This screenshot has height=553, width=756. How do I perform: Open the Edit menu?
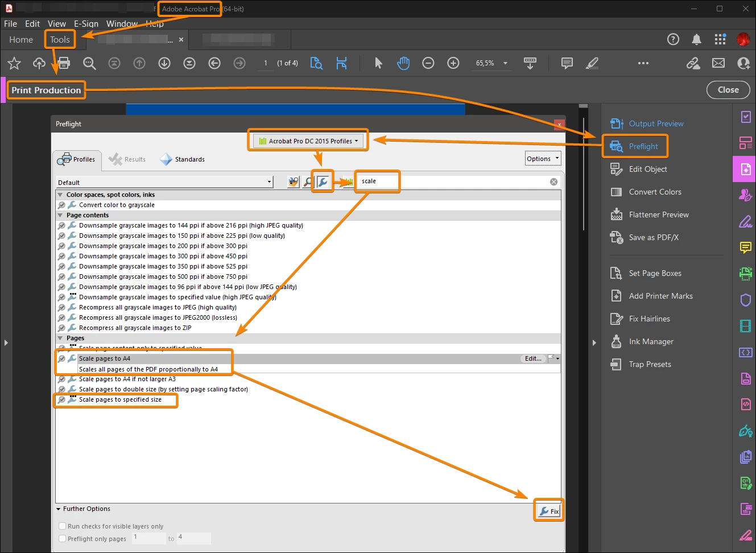tap(32, 23)
